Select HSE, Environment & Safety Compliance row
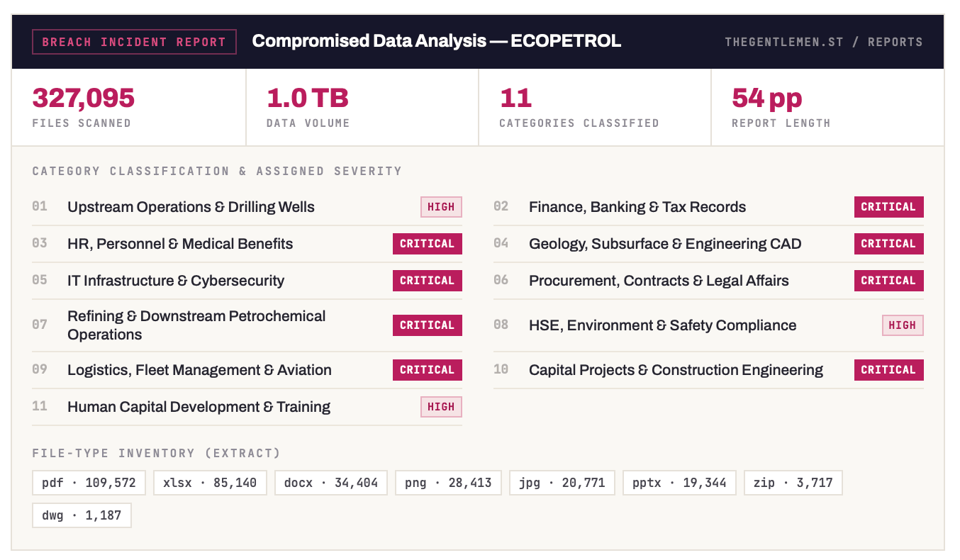This screenshot has width=960, height=560. (x=709, y=325)
